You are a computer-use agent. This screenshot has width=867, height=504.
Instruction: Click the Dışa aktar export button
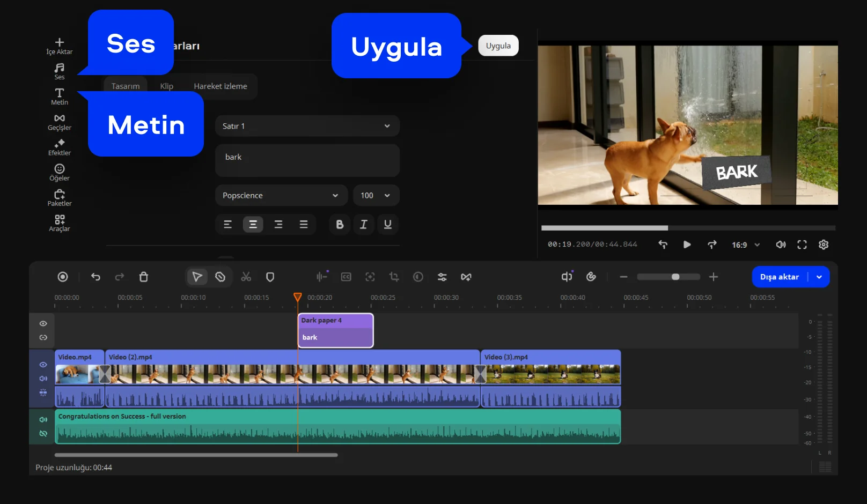click(780, 277)
